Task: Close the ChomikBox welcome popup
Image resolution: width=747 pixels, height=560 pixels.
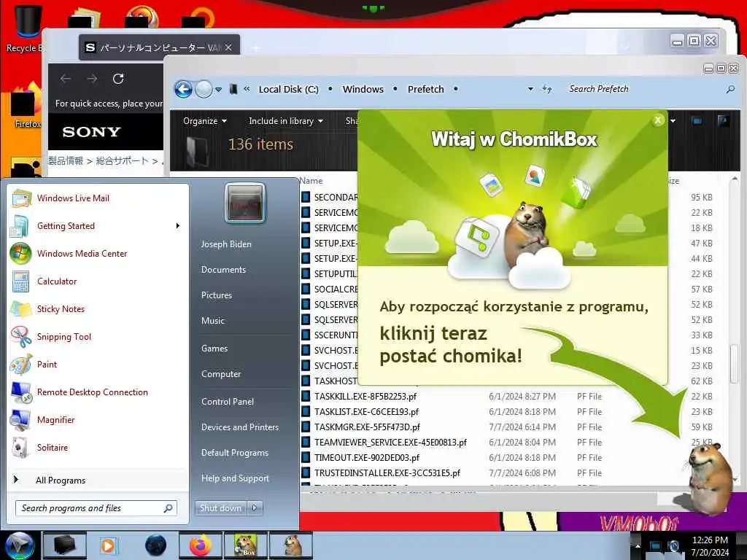Action: click(658, 120)
